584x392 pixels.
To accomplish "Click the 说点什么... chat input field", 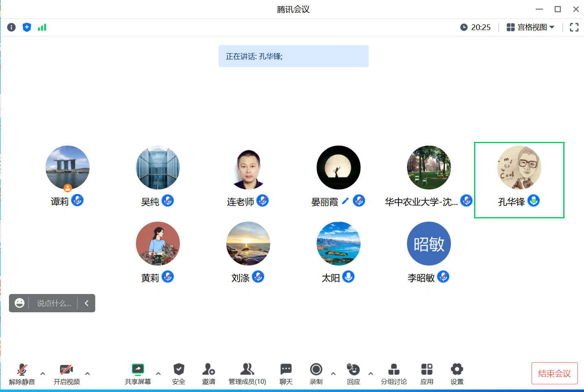I will coord(54,303).
